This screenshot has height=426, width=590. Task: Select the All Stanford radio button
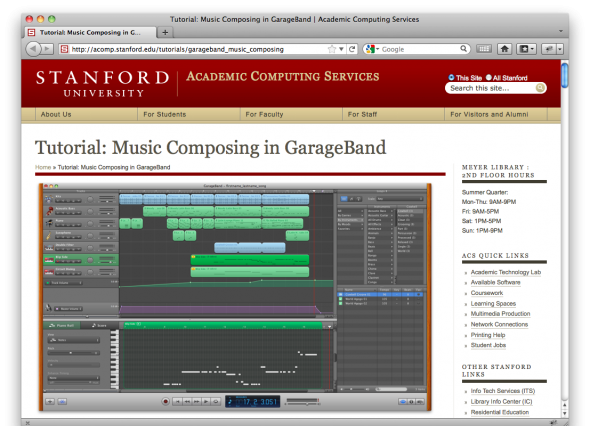(x=488, y=78)
